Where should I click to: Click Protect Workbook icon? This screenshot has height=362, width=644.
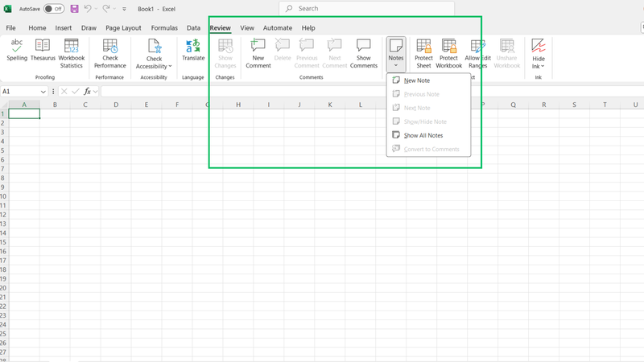[x=449, y=46]
